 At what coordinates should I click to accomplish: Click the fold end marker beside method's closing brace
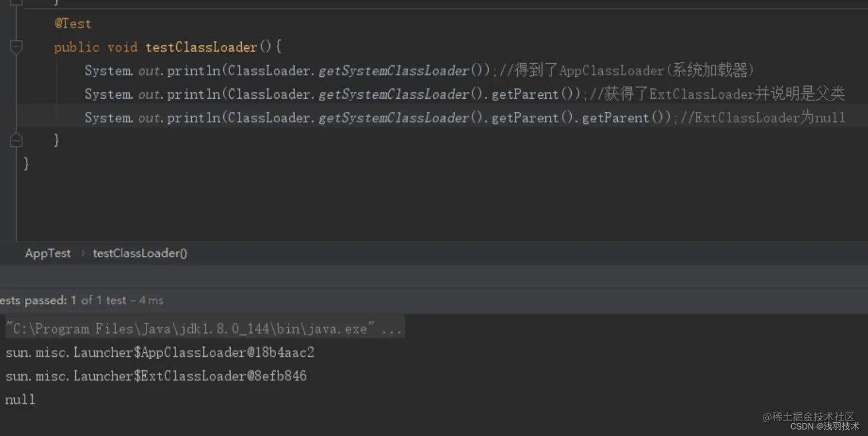click(17, 140)
